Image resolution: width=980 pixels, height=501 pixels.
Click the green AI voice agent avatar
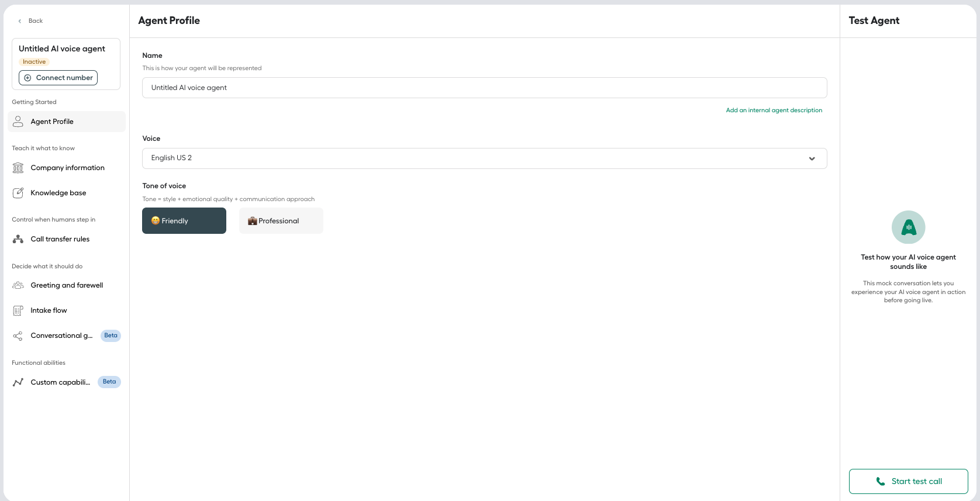pos(908,227)
